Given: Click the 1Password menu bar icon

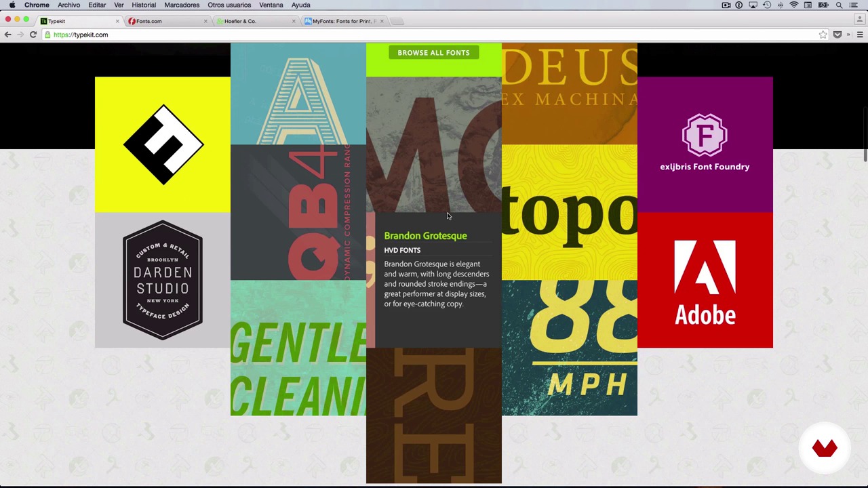Looking at the screenshot, I should (739, 5).
